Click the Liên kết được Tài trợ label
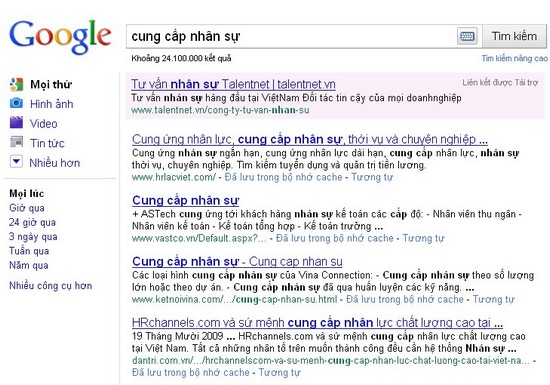The width and height of the screenshot is (550, 385). 500,82
